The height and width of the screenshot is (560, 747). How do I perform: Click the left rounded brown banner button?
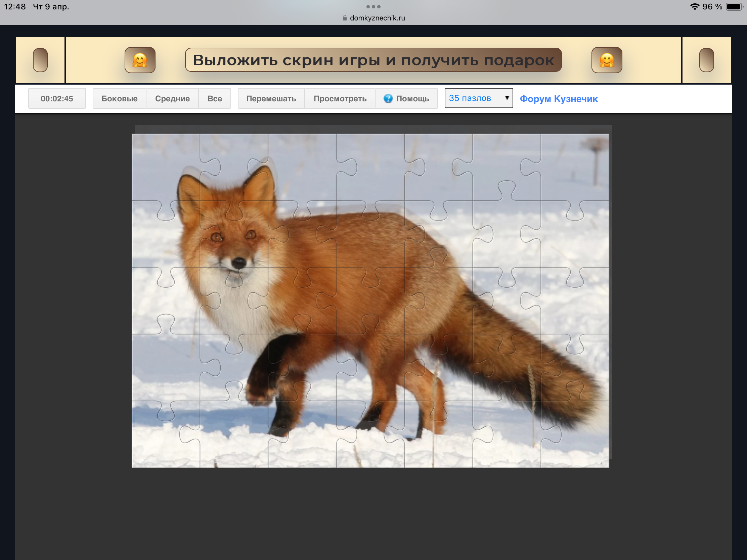pos(40,60)
